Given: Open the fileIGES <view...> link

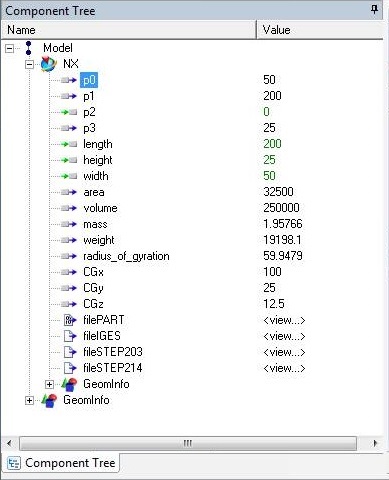Looking at the screenshot, I should [284, 337].
